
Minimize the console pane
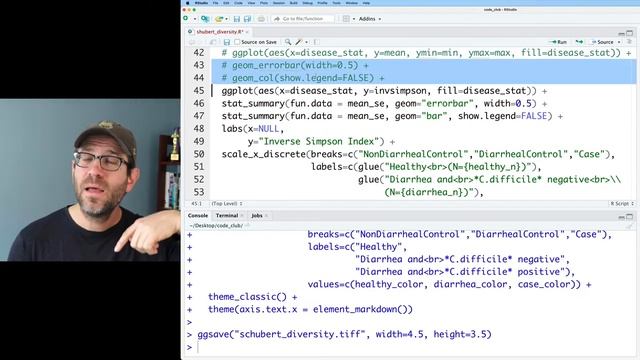[x=622, y=217]
